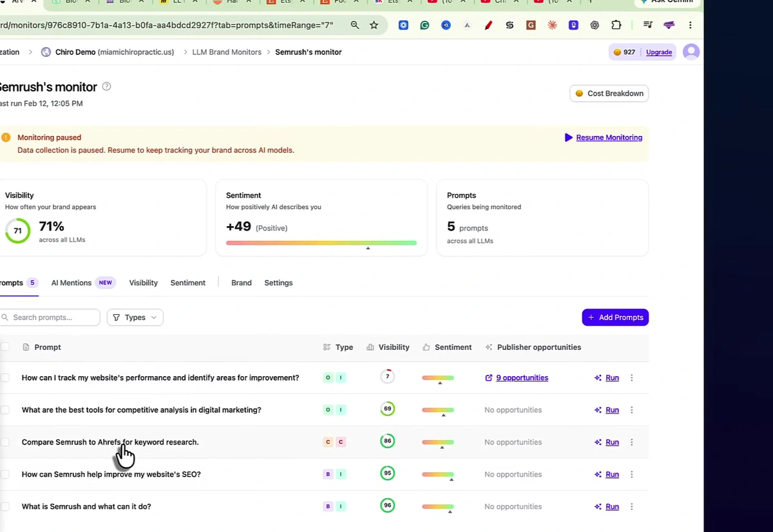Click the 927 credits coin badge
Screen dimensions: 773x532
pyautogui.click(x=624, y=52)
